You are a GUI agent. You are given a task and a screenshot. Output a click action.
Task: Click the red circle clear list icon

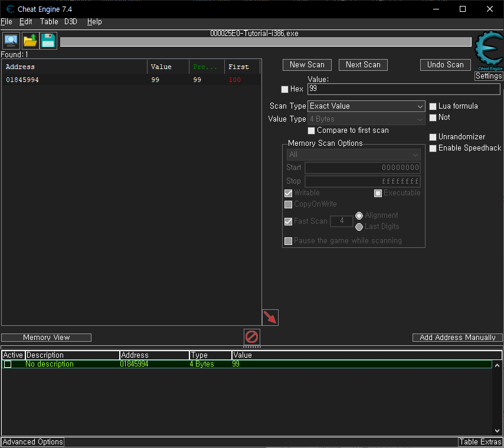pyautogui.click(x=251, y=337)
